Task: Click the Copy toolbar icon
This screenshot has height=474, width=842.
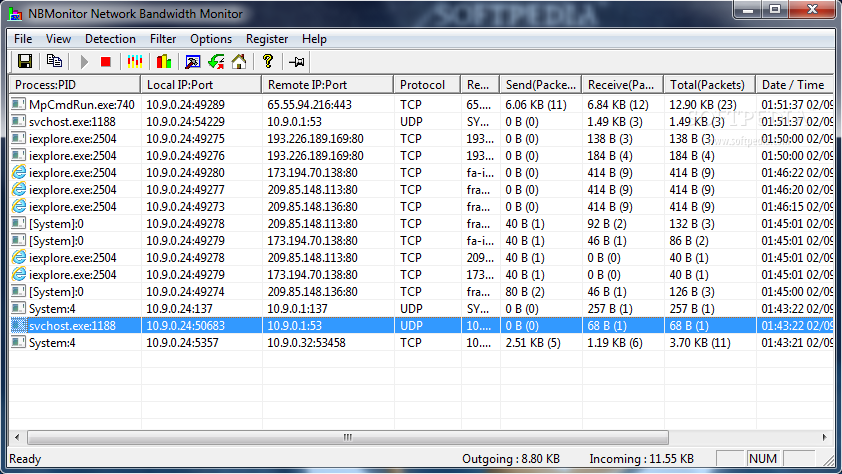Action: [54, 61]
